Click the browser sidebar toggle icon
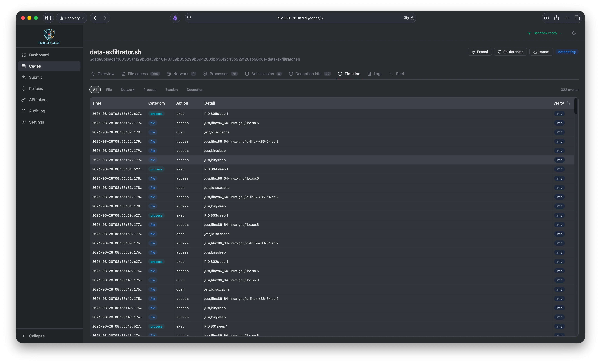The height and width of the screenshot is (364, 601). point(48,18)
